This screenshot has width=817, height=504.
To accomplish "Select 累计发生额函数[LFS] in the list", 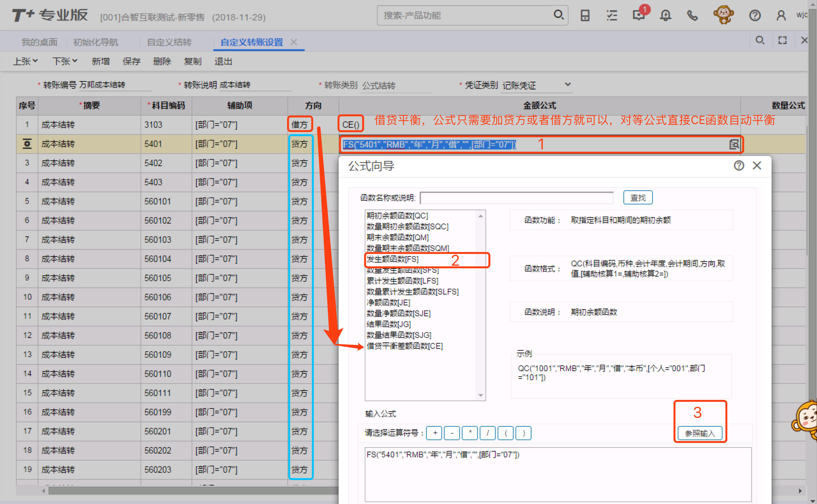I will 402,281.
